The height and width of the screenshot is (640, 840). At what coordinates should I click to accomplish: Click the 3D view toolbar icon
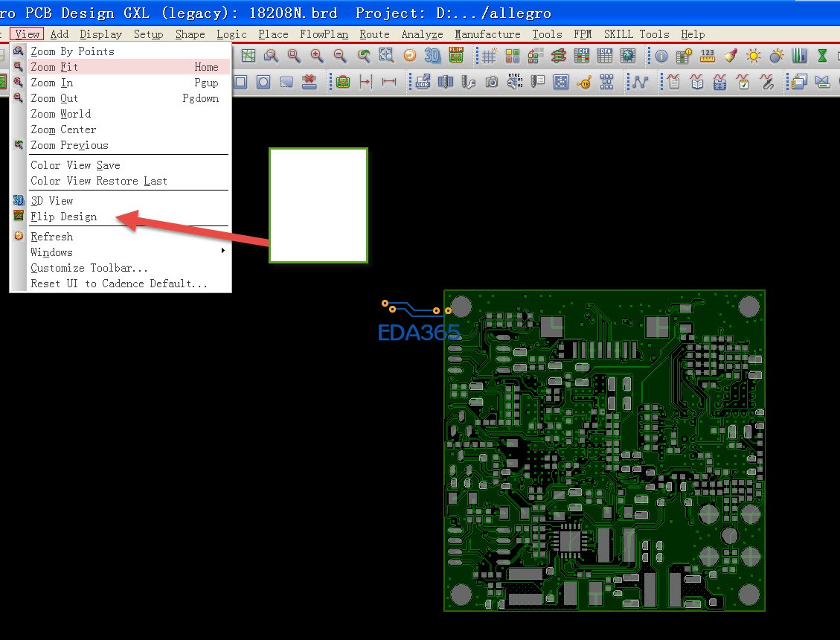(x=432, y=56)
